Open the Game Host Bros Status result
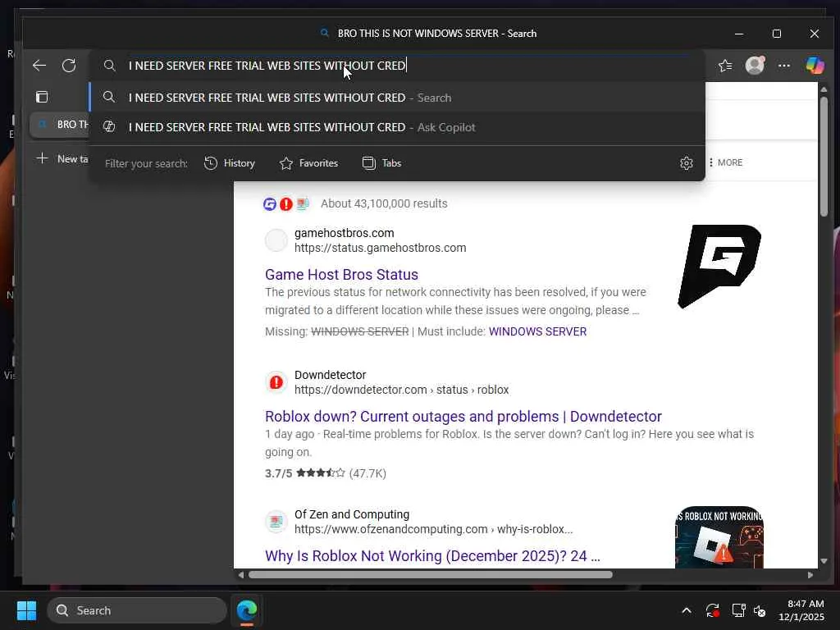 pyautogui.click(x=341, y=274)
